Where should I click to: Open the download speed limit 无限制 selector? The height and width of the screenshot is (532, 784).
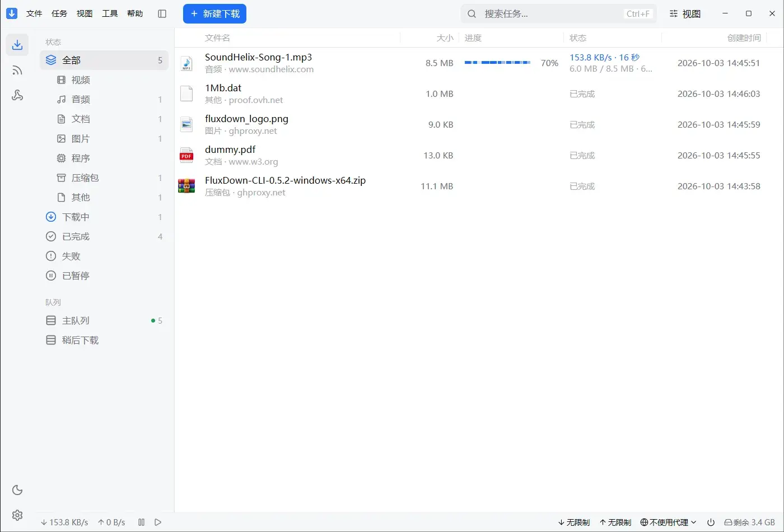coord(574,522)
